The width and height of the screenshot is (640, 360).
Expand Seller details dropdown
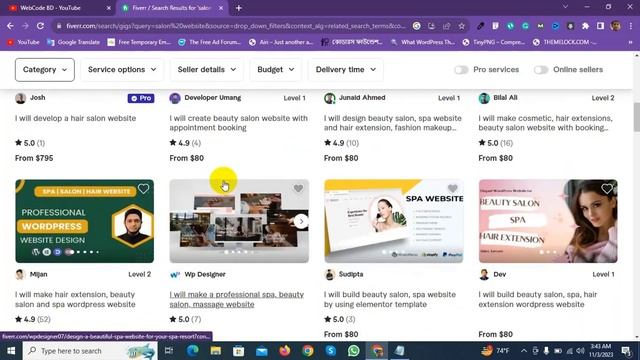(x=207, y=70)
